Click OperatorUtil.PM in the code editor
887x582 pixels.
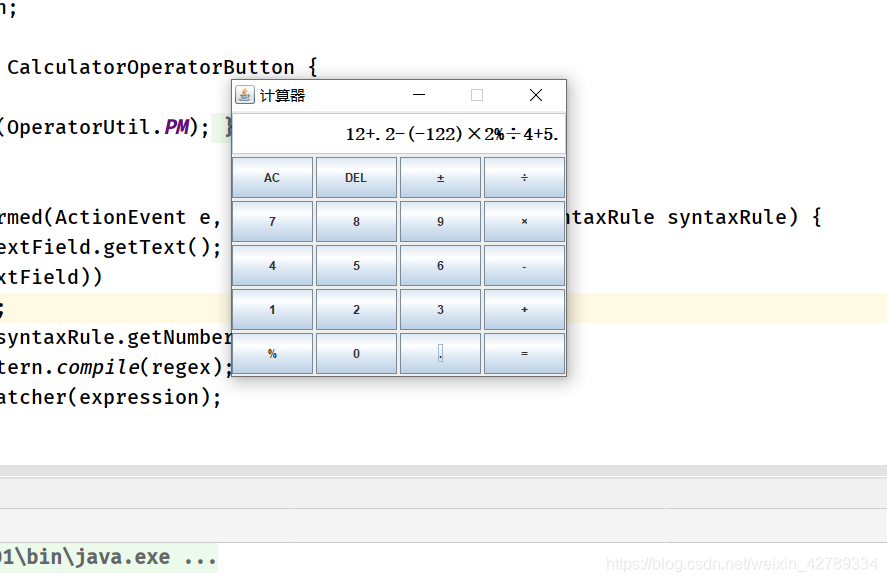pos(98,127)
